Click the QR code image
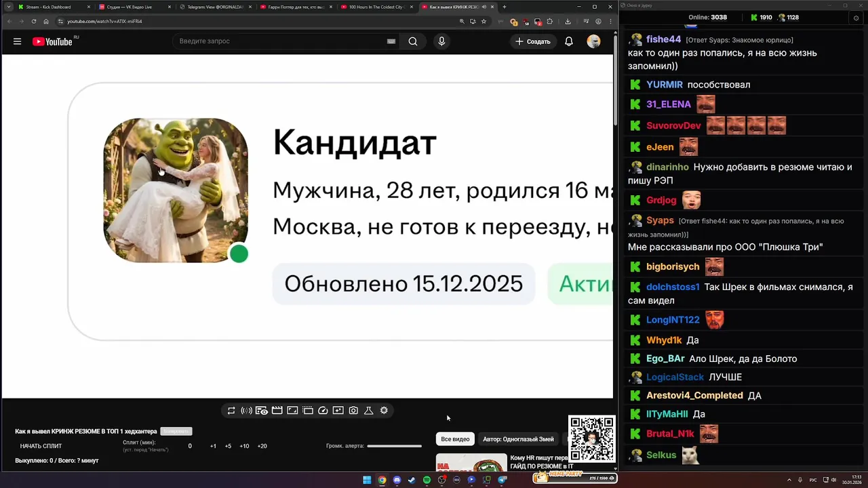868x488 pixels. pos(591,439)
